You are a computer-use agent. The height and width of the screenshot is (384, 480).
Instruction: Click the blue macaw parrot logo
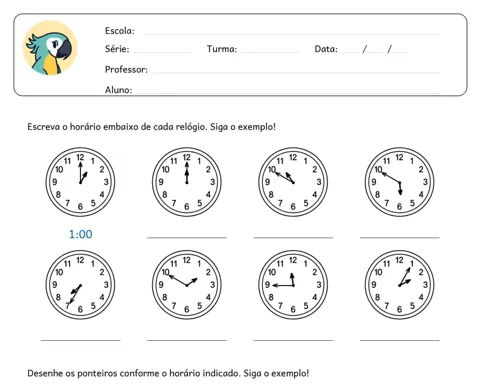50,48
